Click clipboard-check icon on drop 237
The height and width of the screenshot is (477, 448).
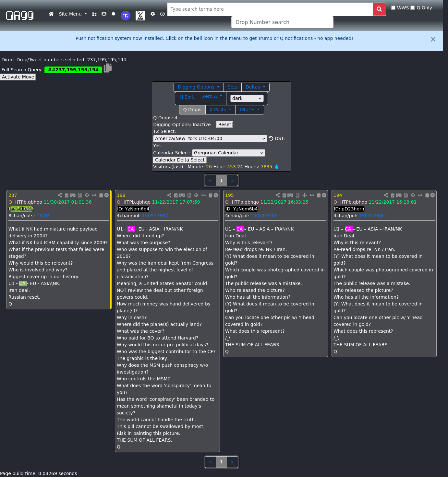67,195
